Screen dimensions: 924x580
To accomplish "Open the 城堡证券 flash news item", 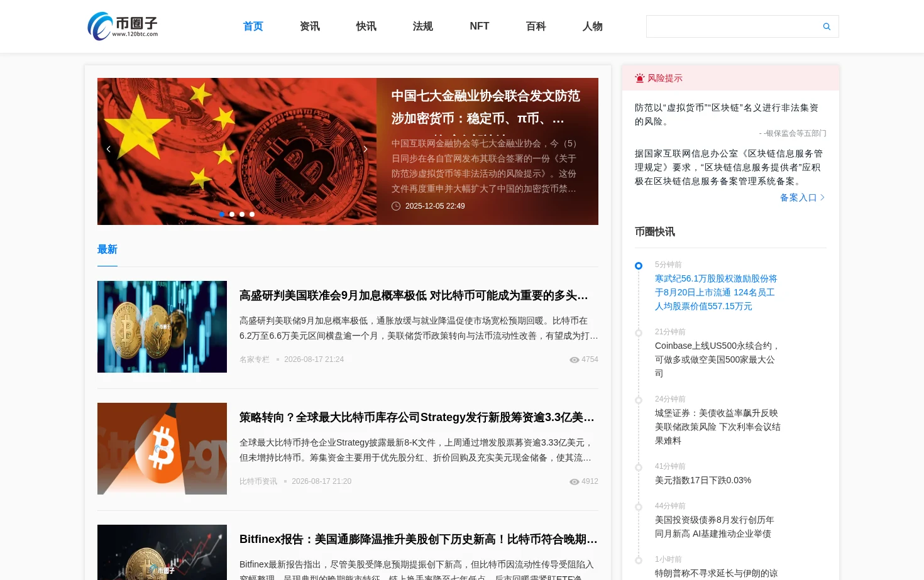I will pos(718,427).
